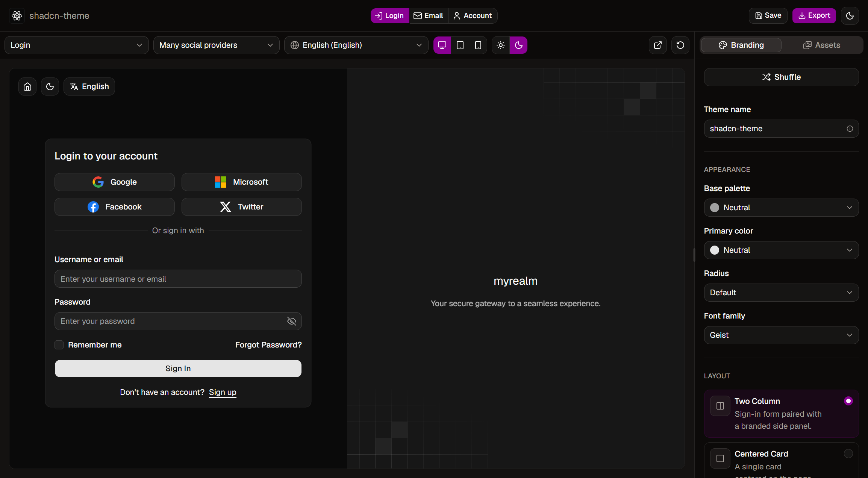Open the English (English) language dropdown

pyautogui.click(x=356, y=45)
